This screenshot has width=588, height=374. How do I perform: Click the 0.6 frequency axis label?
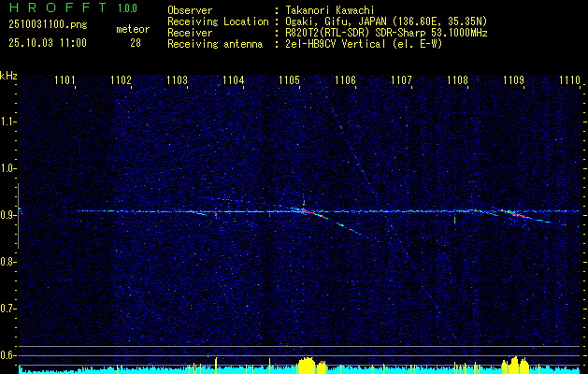click(7, 355)
